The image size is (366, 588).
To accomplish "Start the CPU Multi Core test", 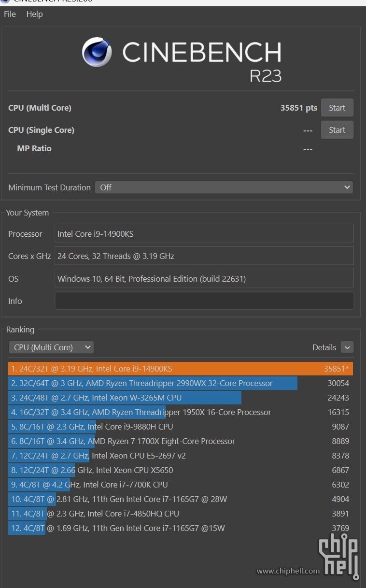I will coord(337,108).
